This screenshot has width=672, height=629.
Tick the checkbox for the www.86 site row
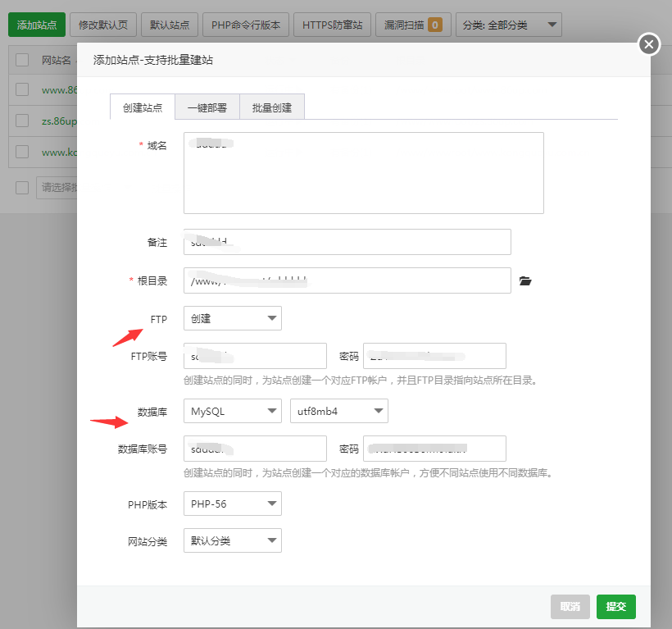[x=22, y=89]
